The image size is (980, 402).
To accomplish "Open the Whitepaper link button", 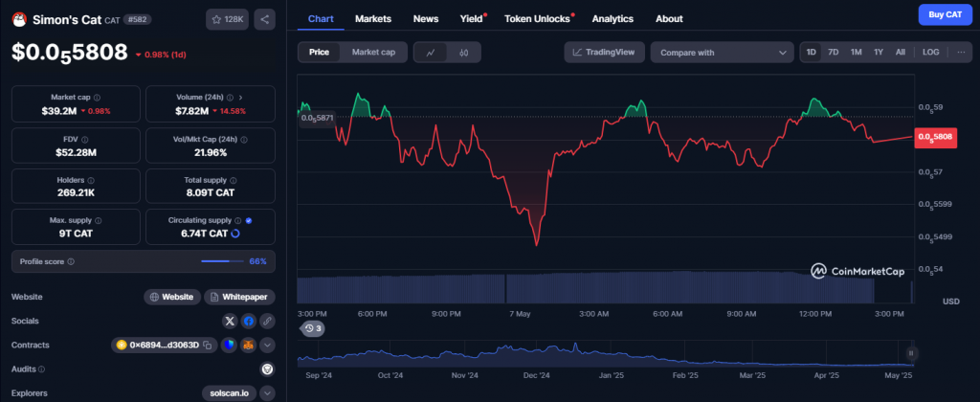I will click(240, 297).
